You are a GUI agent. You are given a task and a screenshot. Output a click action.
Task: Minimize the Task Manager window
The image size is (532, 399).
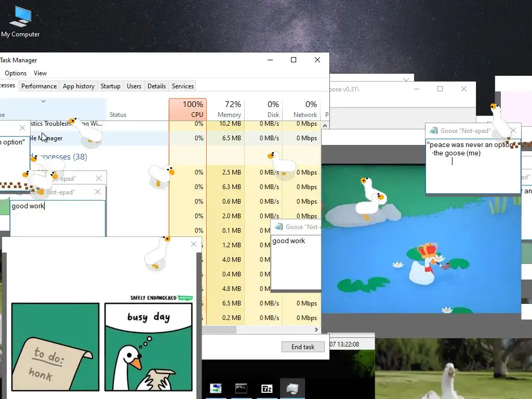tap(270, 60)
